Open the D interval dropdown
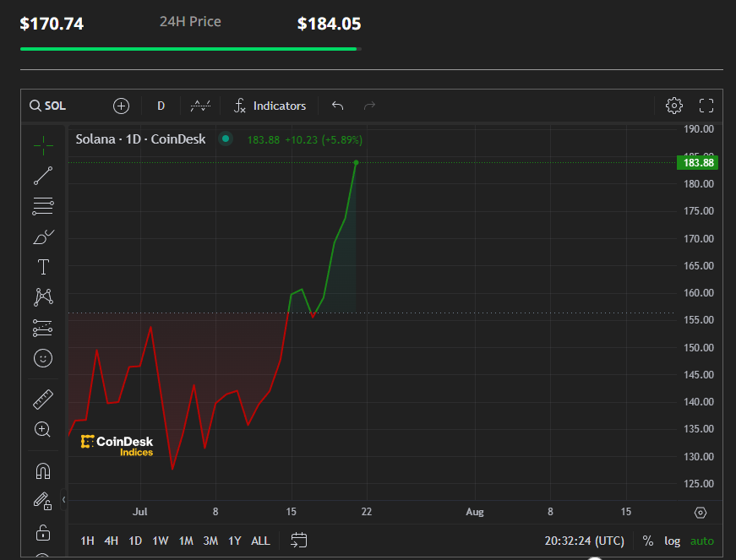The image size is (736, 560). (x=161, y=106)
